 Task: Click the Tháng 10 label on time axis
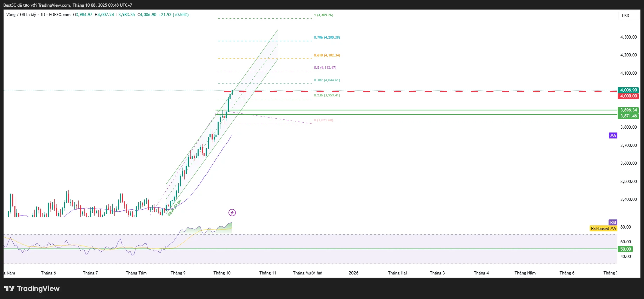pos(222,273)
